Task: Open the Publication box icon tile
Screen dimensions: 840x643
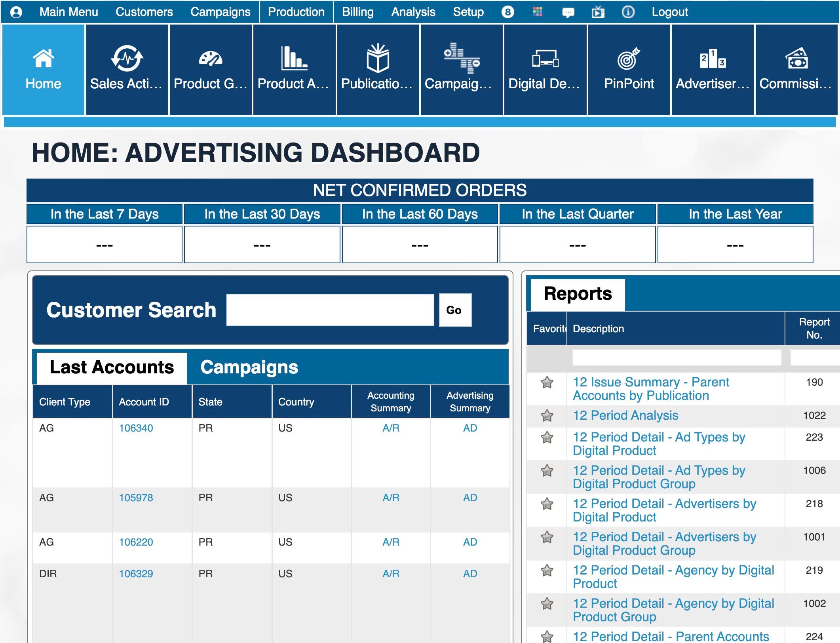Action: pos(377,59)
